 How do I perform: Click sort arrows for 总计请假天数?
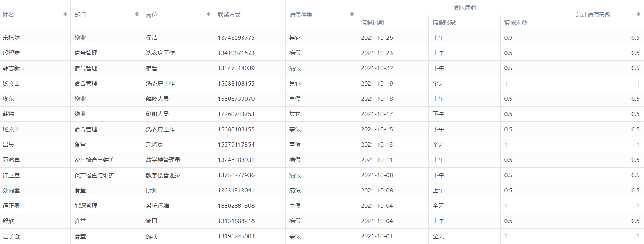click(x=638, y=14)
